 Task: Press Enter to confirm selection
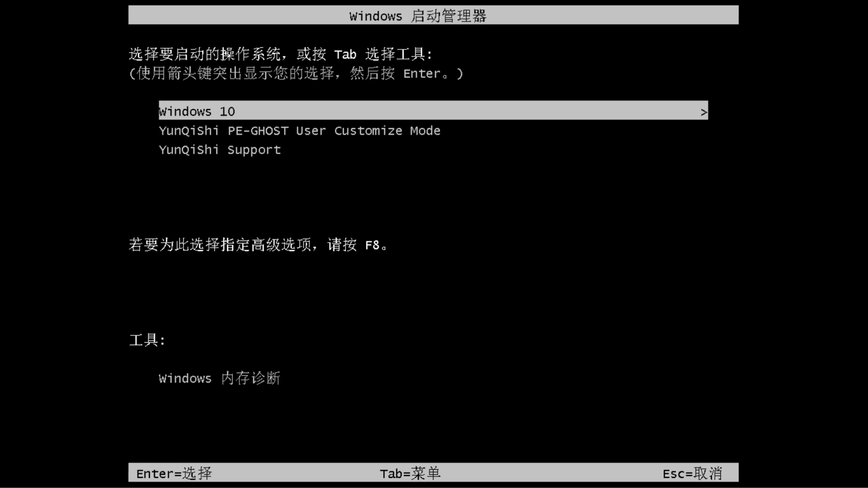[x=173, y=473]
